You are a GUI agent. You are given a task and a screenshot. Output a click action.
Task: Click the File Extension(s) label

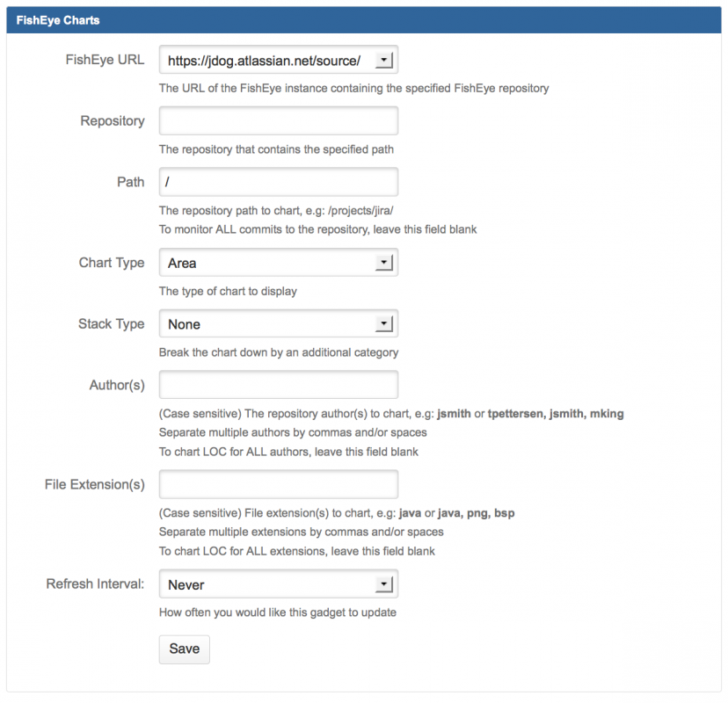95,484
